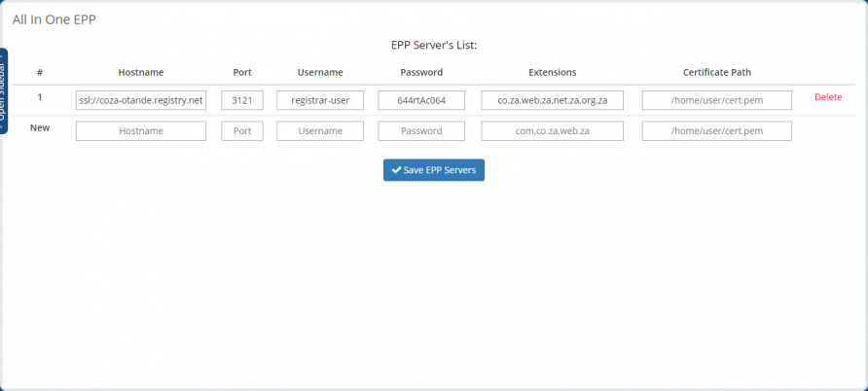The height and width of the screenshot is (391, 868).
Task: Focus the password field showing 644rtAc064
Action: click(x=421, y=100)
